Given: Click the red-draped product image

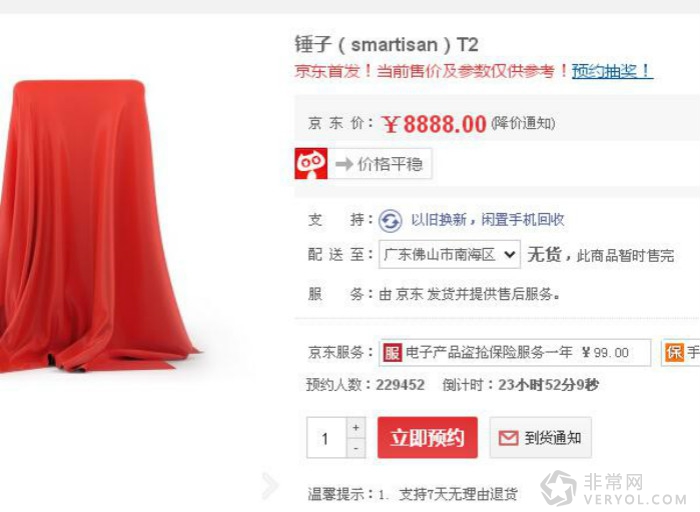Looking at the screenshot, I should pyautogui.click(x=94, y=225).
